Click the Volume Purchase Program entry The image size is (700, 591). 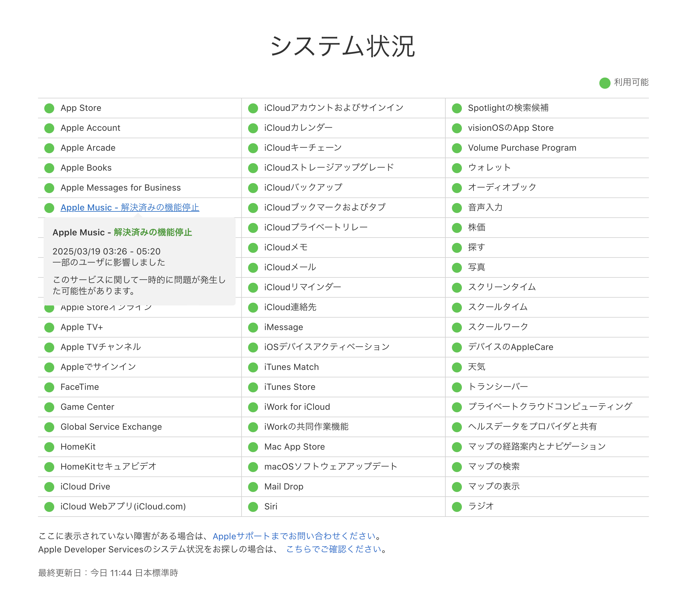pyautogui.click(x=522, y=148)
